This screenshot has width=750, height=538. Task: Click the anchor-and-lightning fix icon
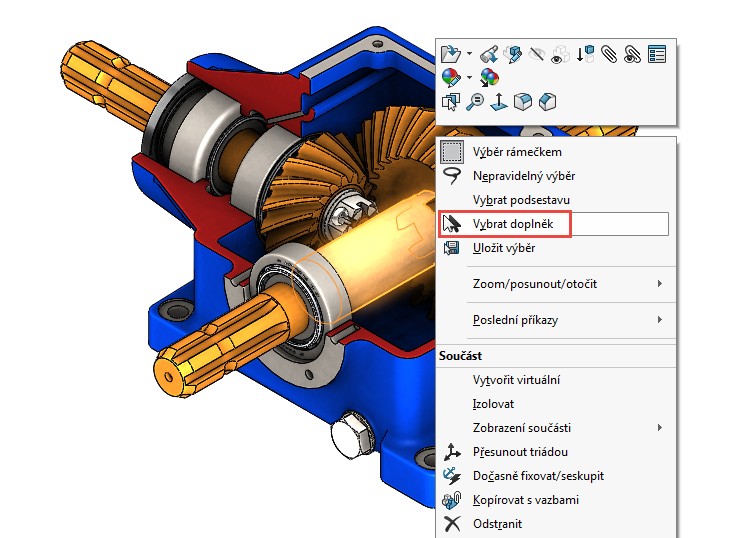tap(452, 476)
